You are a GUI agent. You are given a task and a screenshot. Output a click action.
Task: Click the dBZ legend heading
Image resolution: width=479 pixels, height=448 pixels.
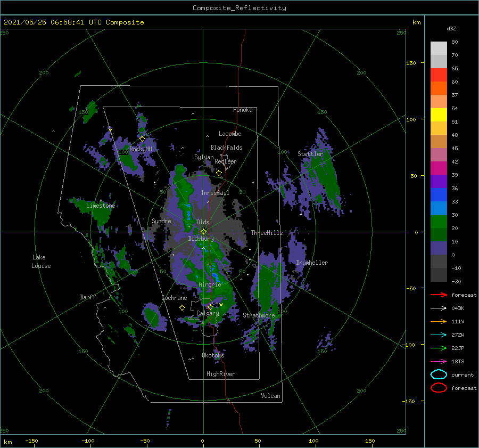coord(451,28)
